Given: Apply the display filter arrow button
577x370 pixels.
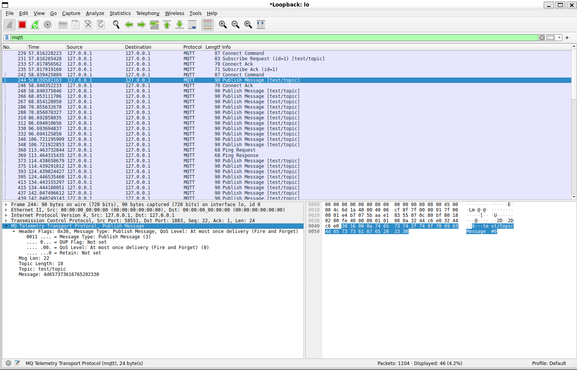Looking at the screenshot, I should coord(551,38).
